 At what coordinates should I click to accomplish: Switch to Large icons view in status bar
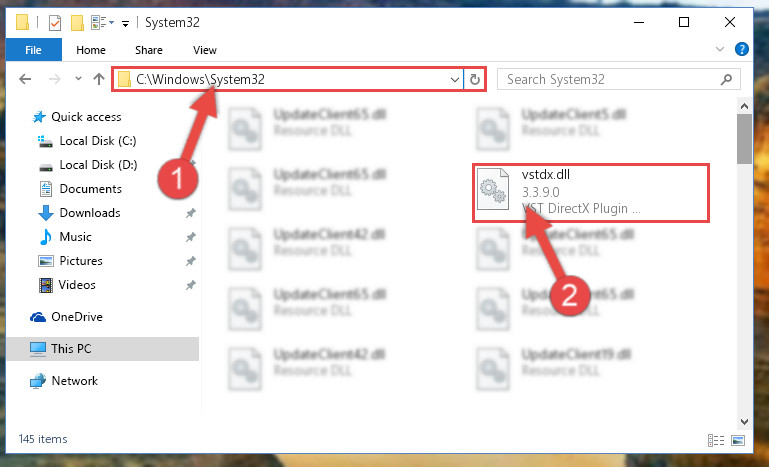[738, 440]
